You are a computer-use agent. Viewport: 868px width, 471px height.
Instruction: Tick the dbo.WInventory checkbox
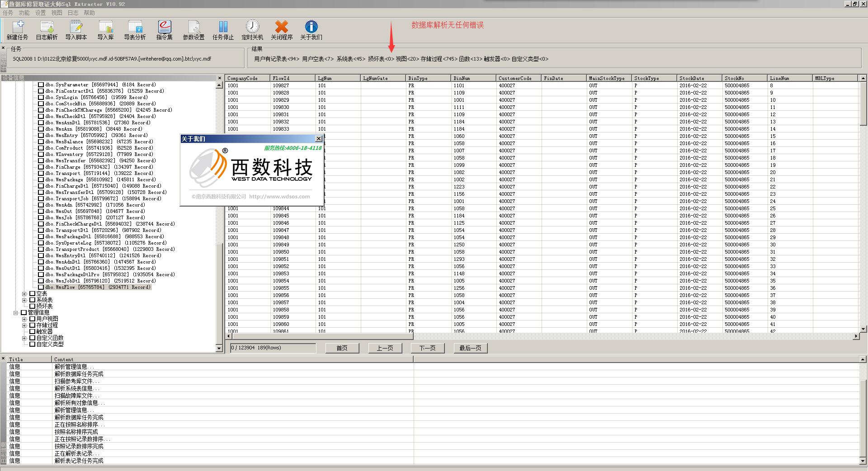[x=41, y=154]
